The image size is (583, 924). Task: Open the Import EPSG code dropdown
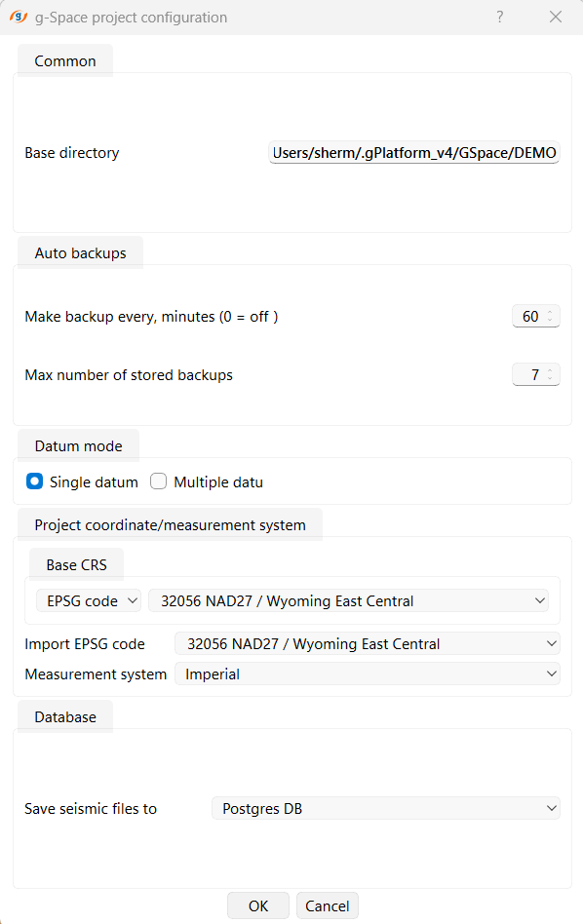pyautogui.click(x=368, y=643)
